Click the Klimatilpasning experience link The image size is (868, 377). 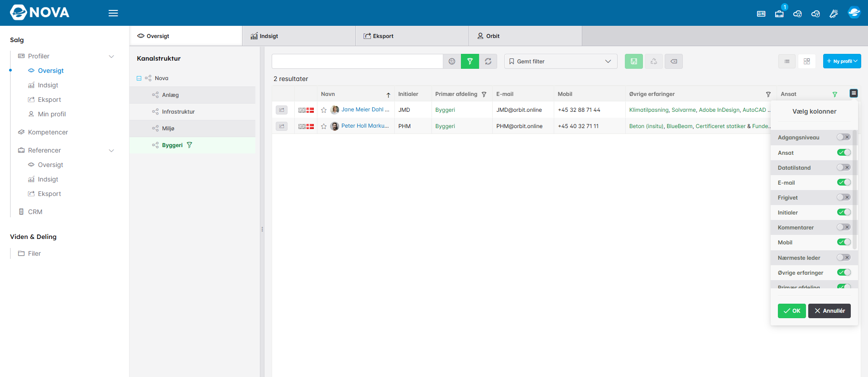pyautogui.click(x=648, y=110)
